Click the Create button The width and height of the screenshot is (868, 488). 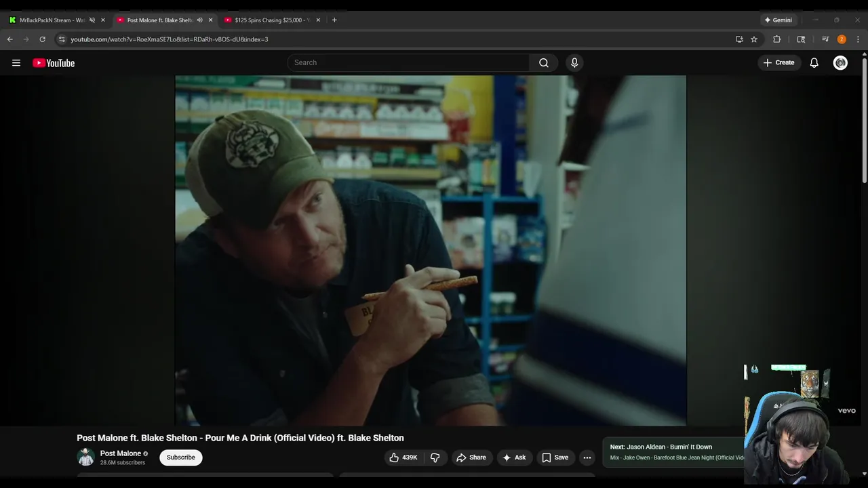pyautogui.click(x=778, y=62)
